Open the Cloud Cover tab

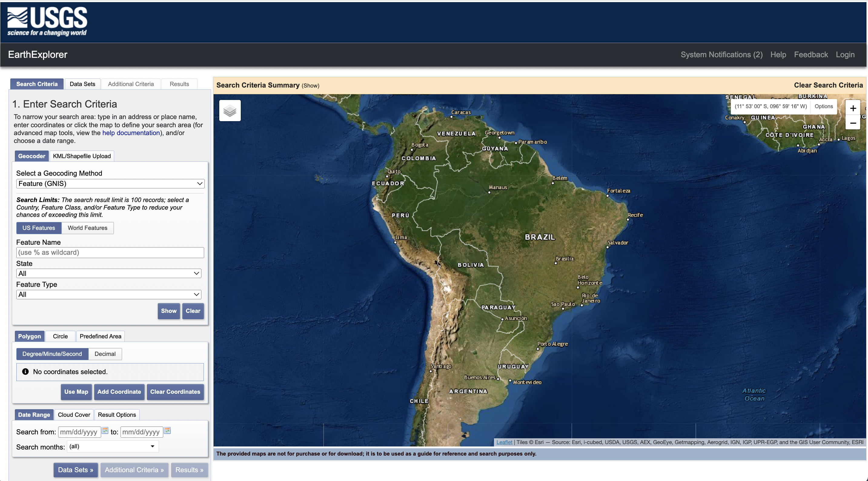click(74, 415)
